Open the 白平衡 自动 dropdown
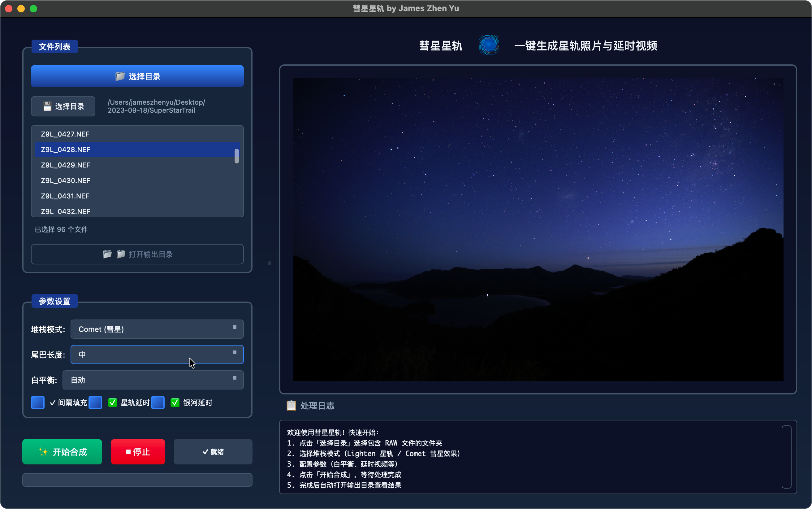 153,380
